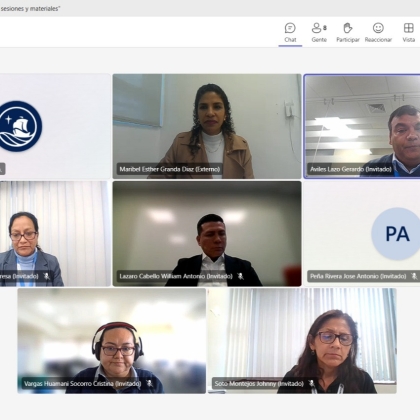420x420 pixels.
Task: Click the PA avatar circle
Action: [x=397, y=234]
